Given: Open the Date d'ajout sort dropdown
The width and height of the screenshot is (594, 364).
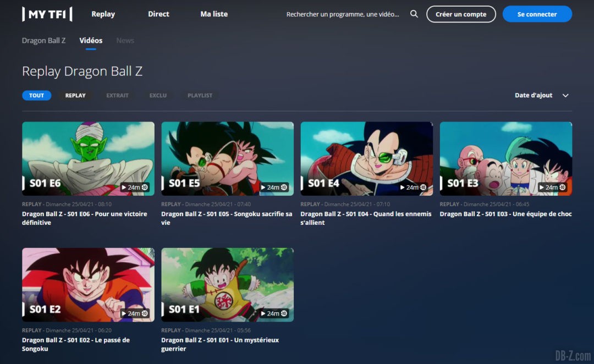Looking at the screenshot, I should (x=533, y=95).
